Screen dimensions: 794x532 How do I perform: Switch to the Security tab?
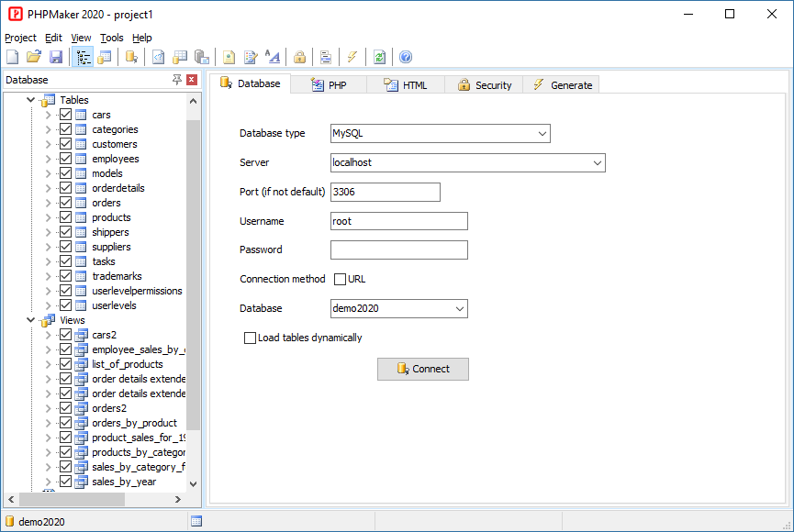(484, 85)
